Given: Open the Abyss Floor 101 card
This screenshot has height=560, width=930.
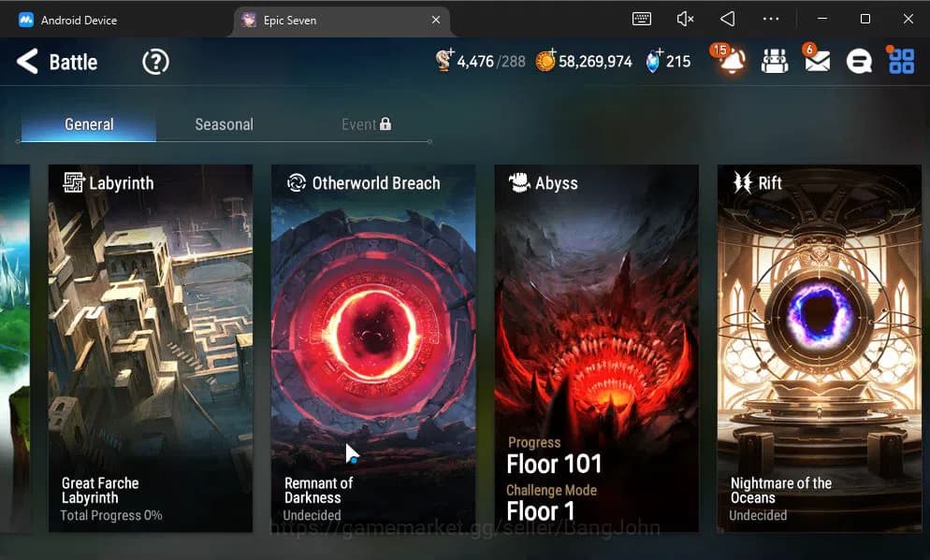Looking at the screenshot, I should click(596, 348).
